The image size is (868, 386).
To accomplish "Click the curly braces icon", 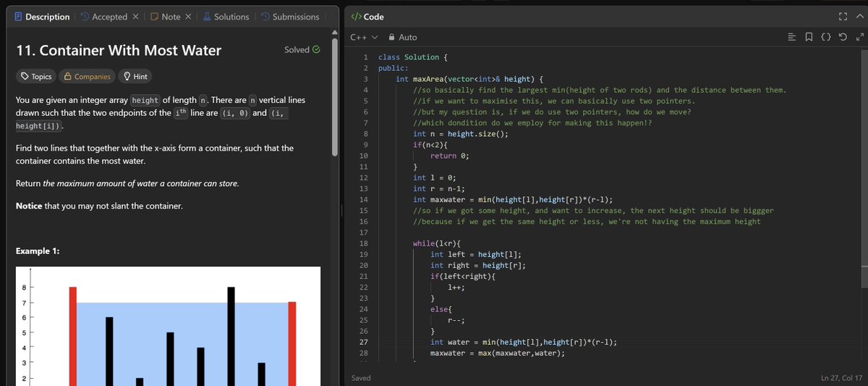I will pyautogui.click(x=825, y=37).
